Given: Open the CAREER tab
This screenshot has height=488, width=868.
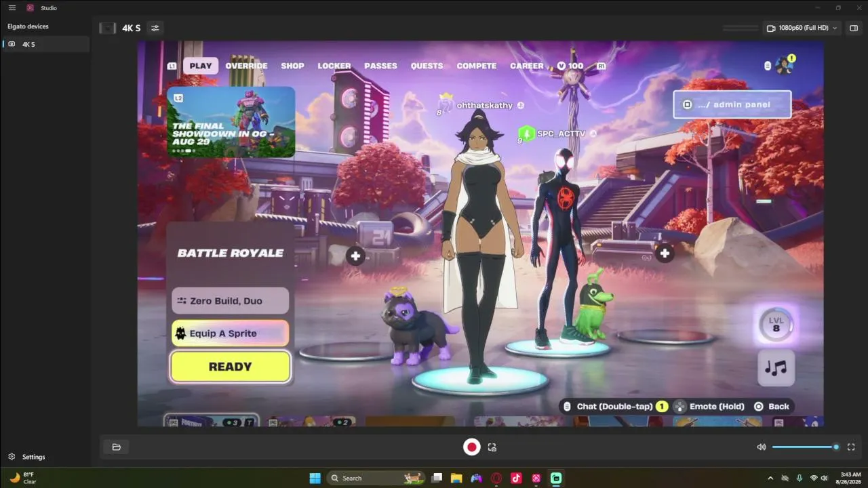Looking at the screenshot, I should (527, 66).
